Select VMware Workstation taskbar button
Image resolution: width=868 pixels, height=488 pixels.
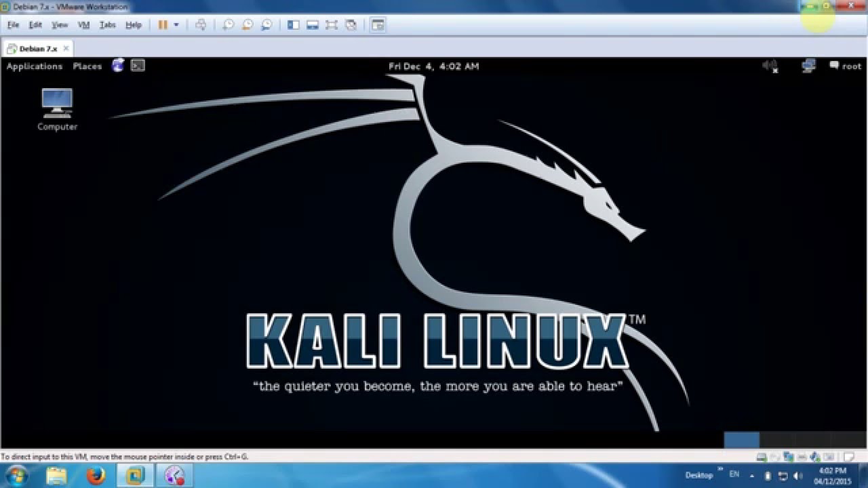pos(136,476)
